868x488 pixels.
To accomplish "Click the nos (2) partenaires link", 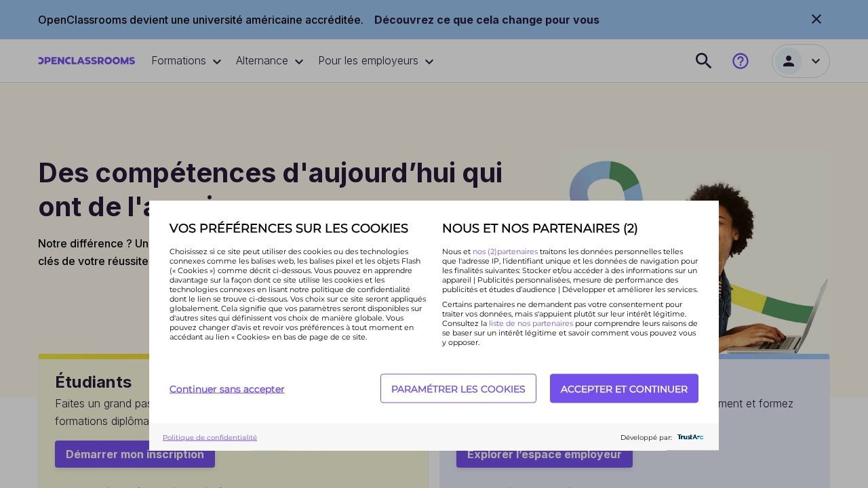I will pyautogui.click(x=505, y=251).
